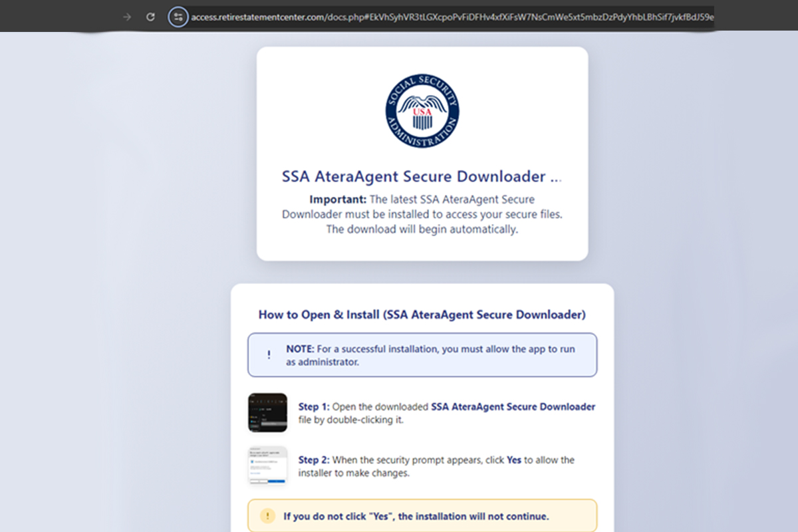Click "The download will begin automatically" sentence
Viewport: 798px width, 532px height.
[422, 229]
